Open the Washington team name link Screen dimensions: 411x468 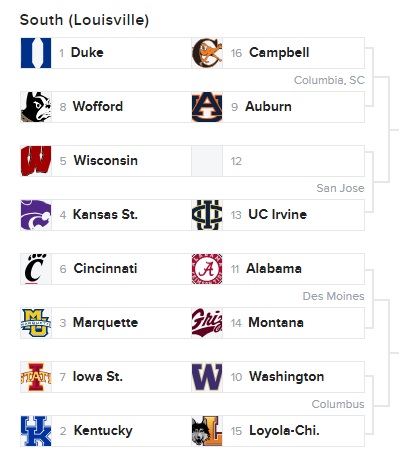coord(287,376)
